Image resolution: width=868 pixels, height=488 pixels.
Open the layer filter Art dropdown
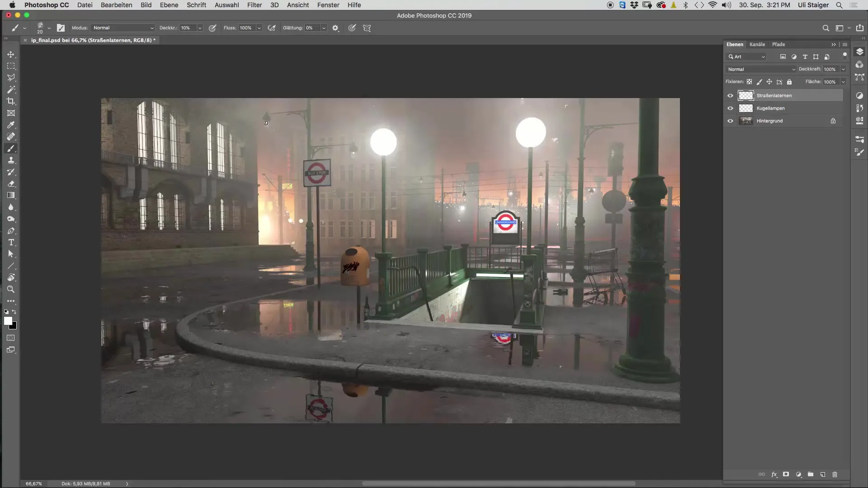746,56
